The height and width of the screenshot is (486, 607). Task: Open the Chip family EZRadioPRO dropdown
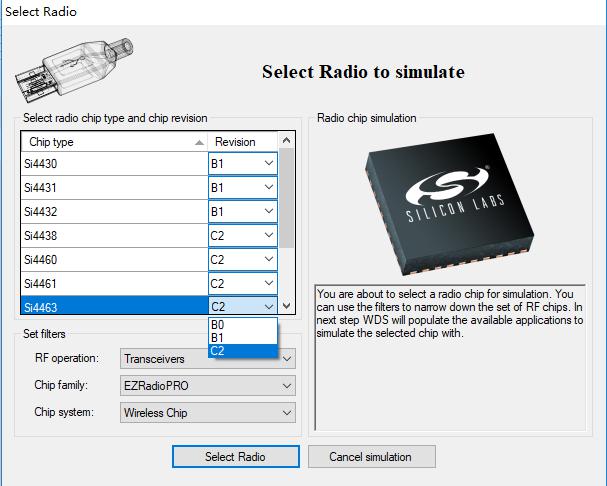tap(208, 386)
